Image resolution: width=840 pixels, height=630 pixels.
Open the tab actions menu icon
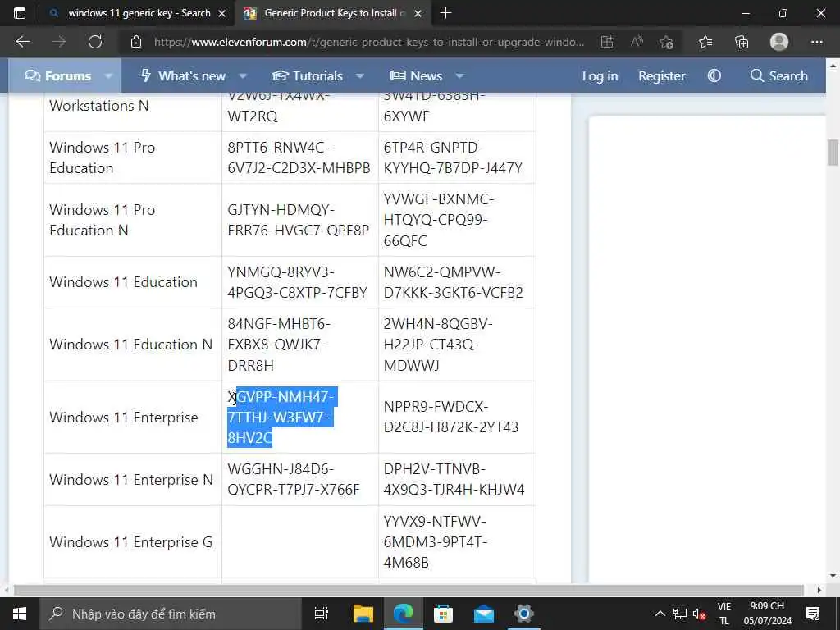20,13
